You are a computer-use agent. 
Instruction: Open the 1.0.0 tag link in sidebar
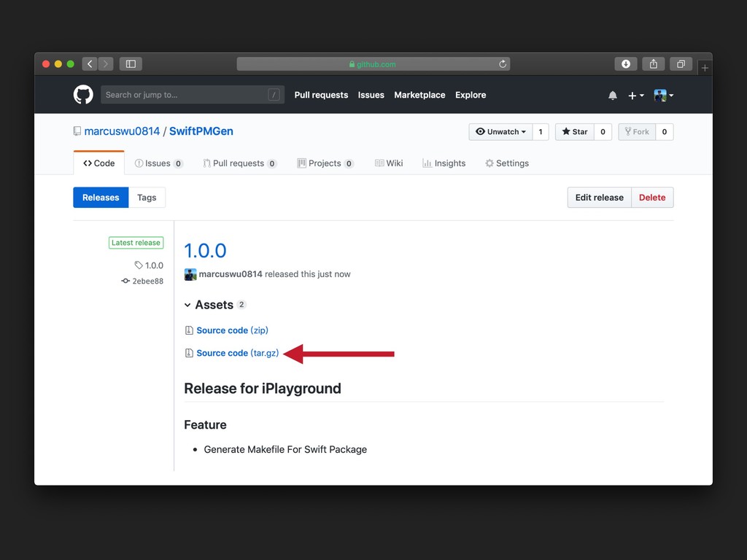149,265
